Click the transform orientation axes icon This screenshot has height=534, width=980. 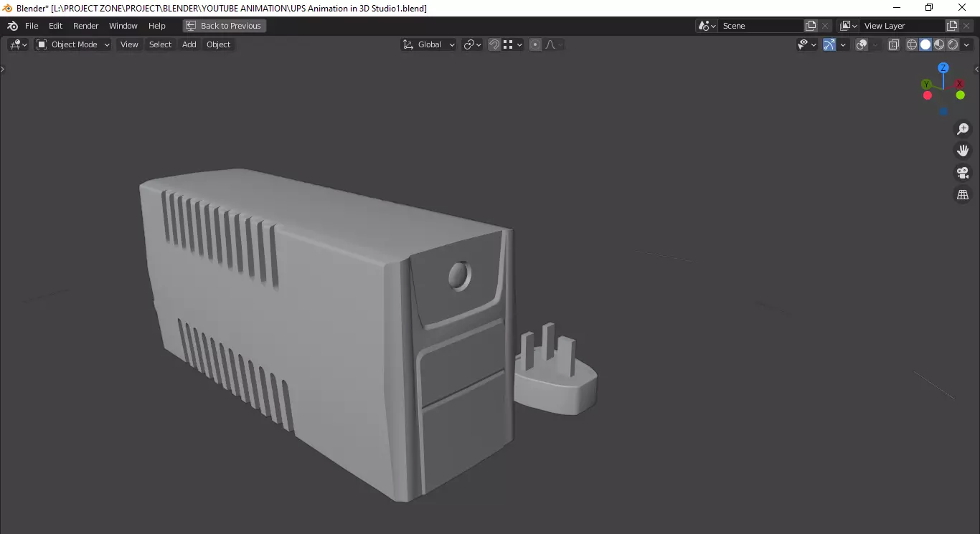pyautogui.click(x=408, y=44)
